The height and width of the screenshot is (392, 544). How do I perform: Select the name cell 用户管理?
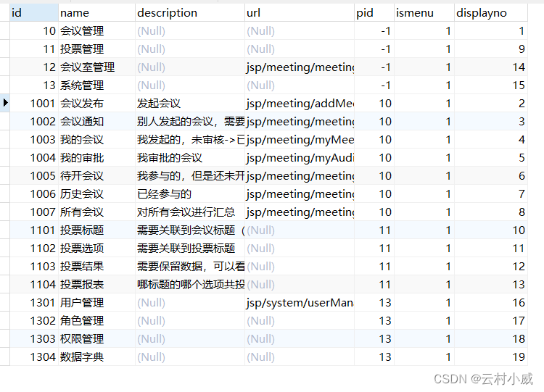96,302
